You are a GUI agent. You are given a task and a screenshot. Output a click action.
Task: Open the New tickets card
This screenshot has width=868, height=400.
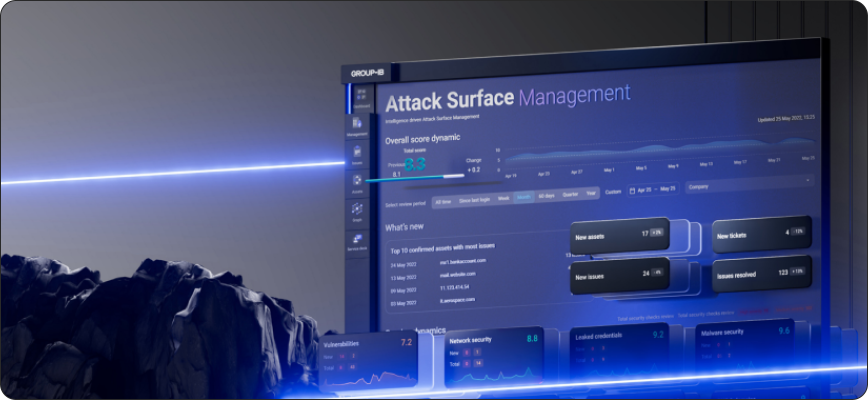pyautogui.click(x=761, y=233)
